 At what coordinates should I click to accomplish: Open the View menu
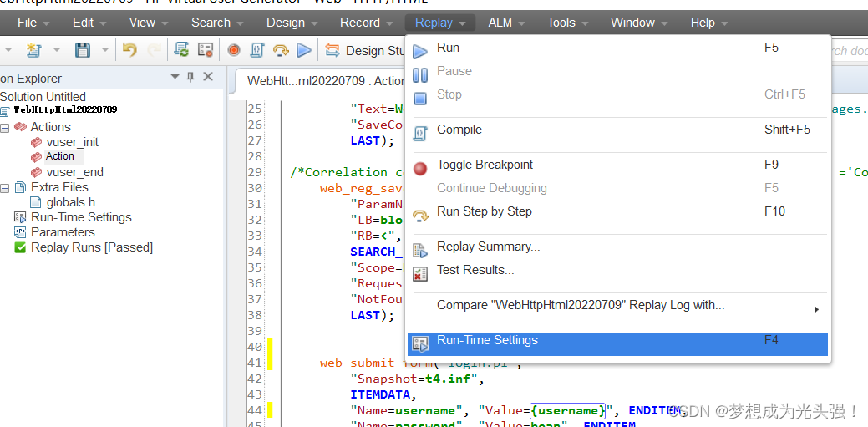tap(149, 23)
